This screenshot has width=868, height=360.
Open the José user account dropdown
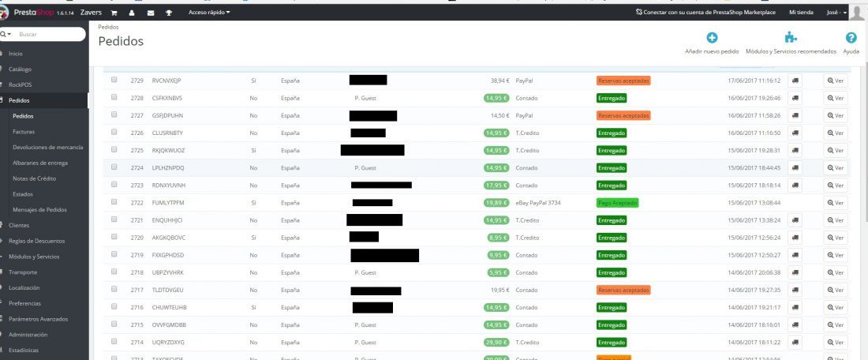coord(836,12)
